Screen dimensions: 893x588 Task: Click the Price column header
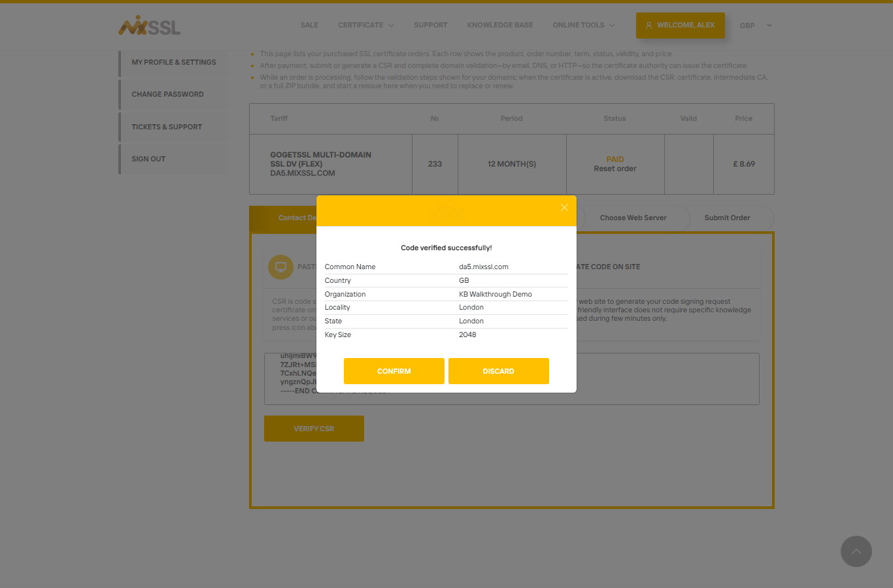click(x=744, y=118)
